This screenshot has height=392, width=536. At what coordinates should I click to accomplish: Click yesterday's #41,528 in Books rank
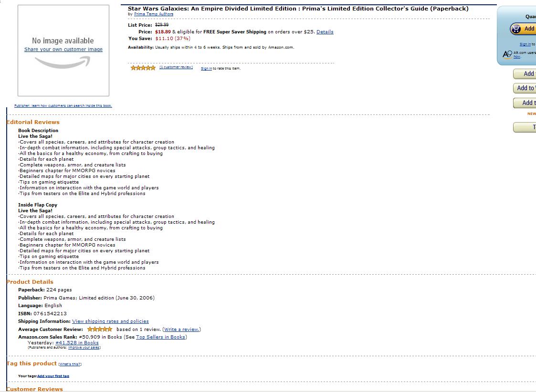77,343
